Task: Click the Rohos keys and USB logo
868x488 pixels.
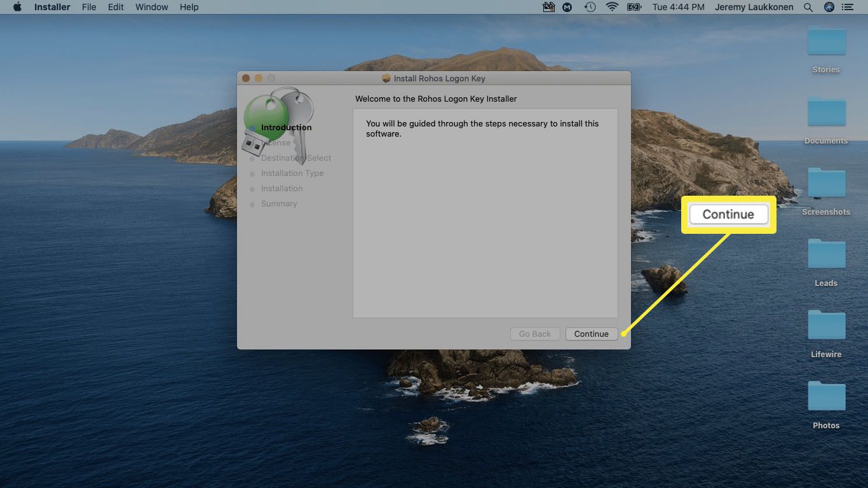Action: pos(278,125)
